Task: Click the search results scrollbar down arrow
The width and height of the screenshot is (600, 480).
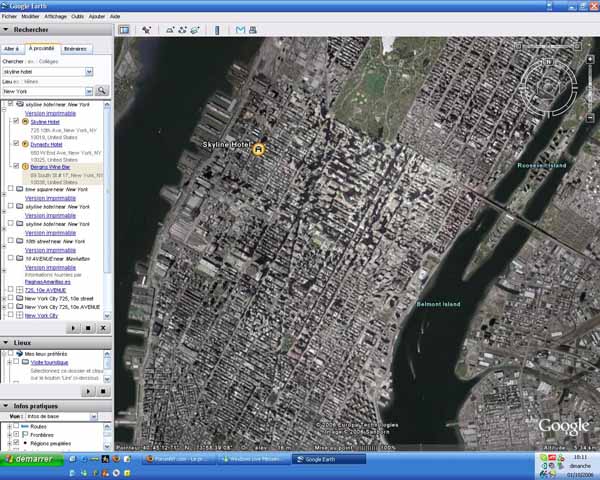Action: [x=107, y=316]
